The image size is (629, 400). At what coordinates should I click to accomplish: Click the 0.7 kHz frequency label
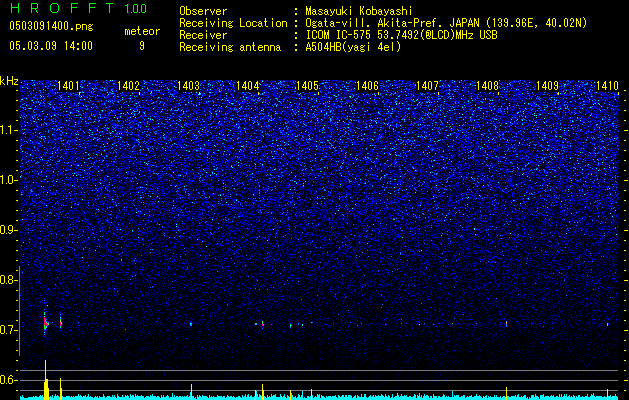[x=8, y=330]
